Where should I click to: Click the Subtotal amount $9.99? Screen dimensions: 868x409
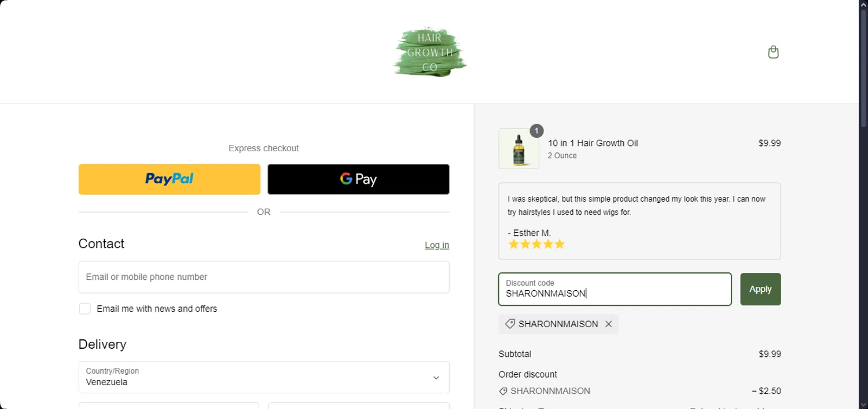[x=770, y=354]
